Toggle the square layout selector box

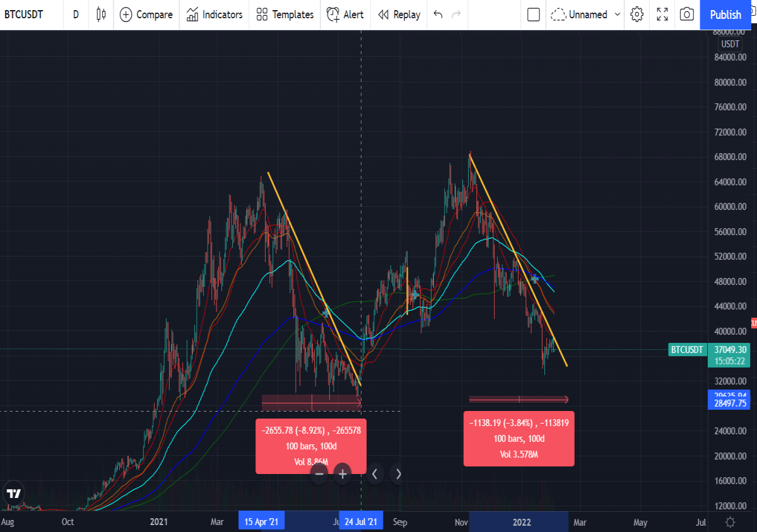[534, 14]
